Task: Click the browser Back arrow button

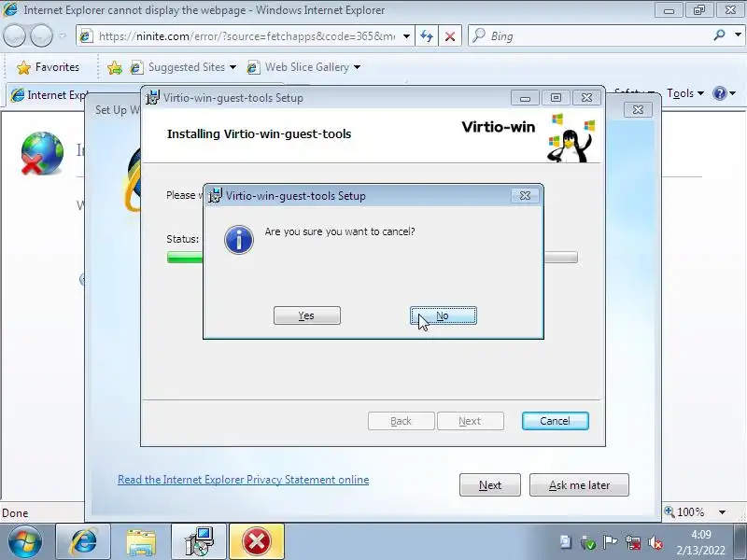Action: click(x=14, y=35)
